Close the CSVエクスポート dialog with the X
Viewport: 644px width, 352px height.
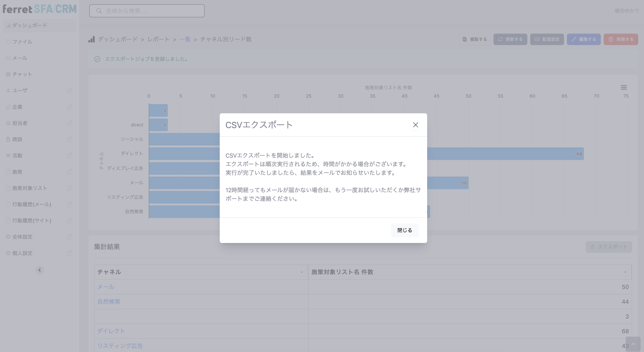[415, 125]
